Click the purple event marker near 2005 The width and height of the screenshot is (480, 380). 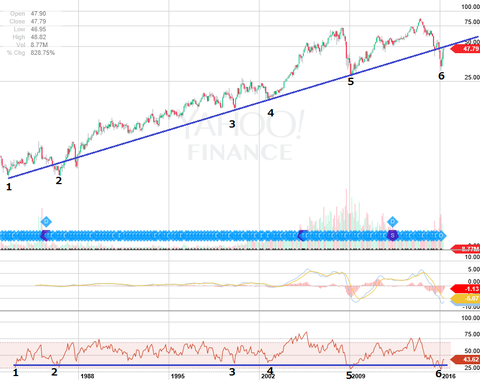point(302,236)
